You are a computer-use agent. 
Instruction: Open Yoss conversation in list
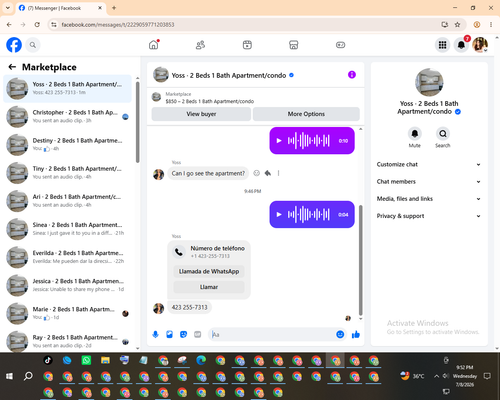[x=67, y=89]
